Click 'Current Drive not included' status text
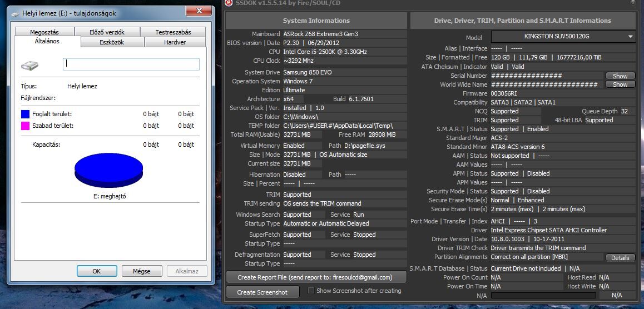The height and width of the screenshot is (309, 644). pos(526,268)
